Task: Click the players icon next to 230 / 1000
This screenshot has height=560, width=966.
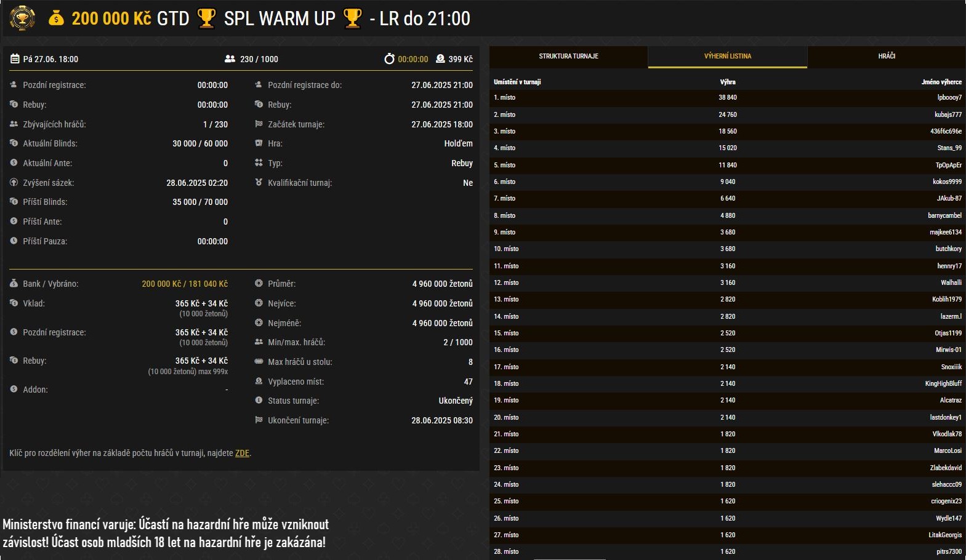Action: [230, 59]
